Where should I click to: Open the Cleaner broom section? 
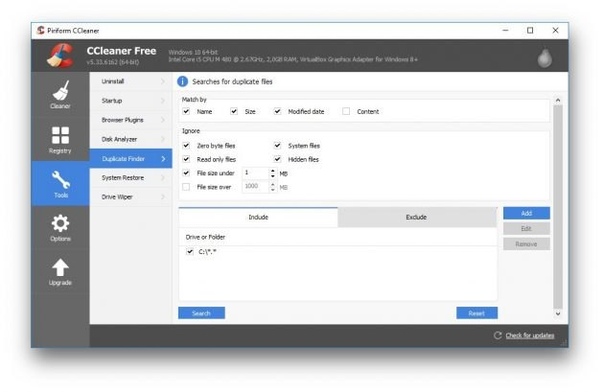[60, 94]
